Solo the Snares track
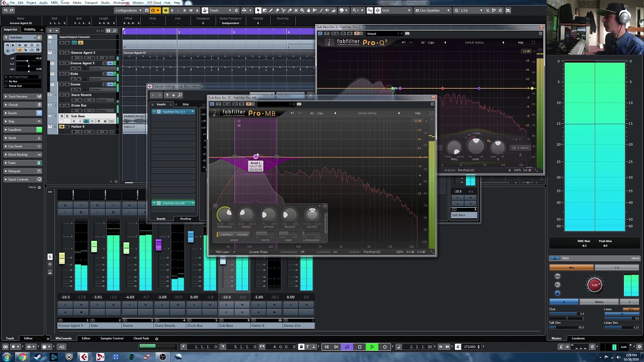The width and height of the screenshot is (644, 362). [67, 84]
